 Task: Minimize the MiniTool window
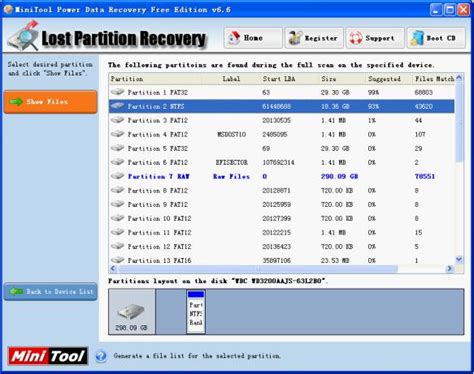436,10
